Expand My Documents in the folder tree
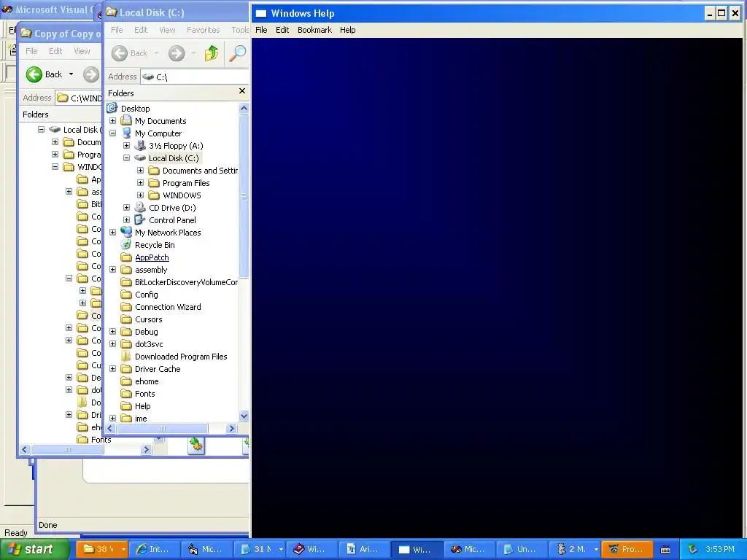The width and height of the screenshot is (747, 560). pyautogui.click(x=113, y=121)
